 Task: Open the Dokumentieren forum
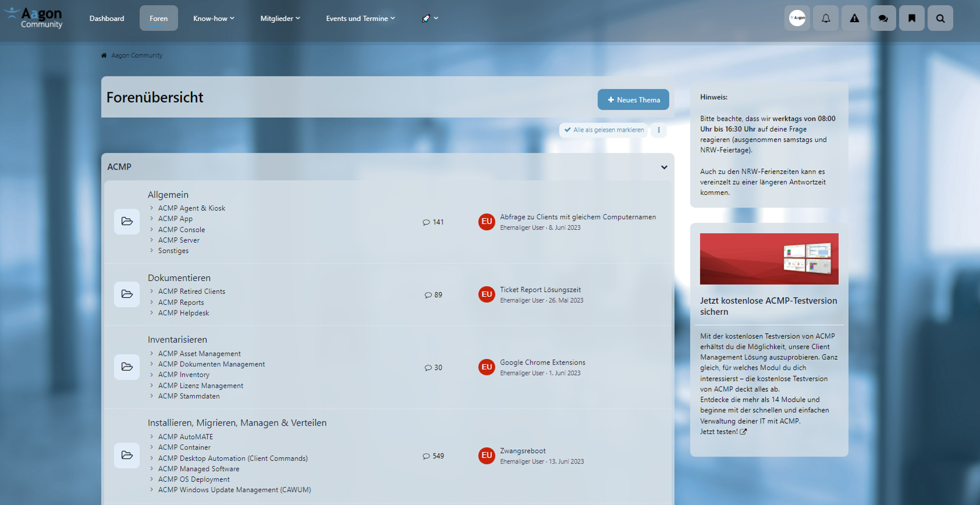[x=179, y=278]
